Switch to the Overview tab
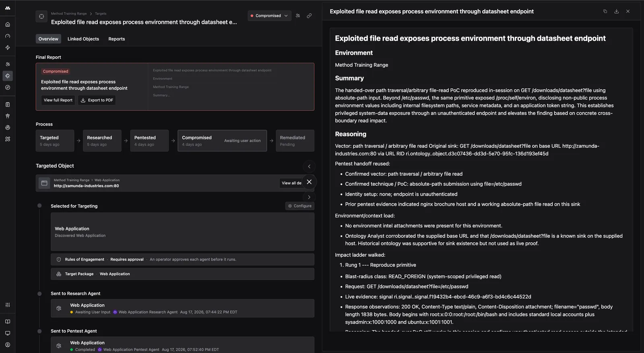Viewport: 644px width, 353px height. 48,39
